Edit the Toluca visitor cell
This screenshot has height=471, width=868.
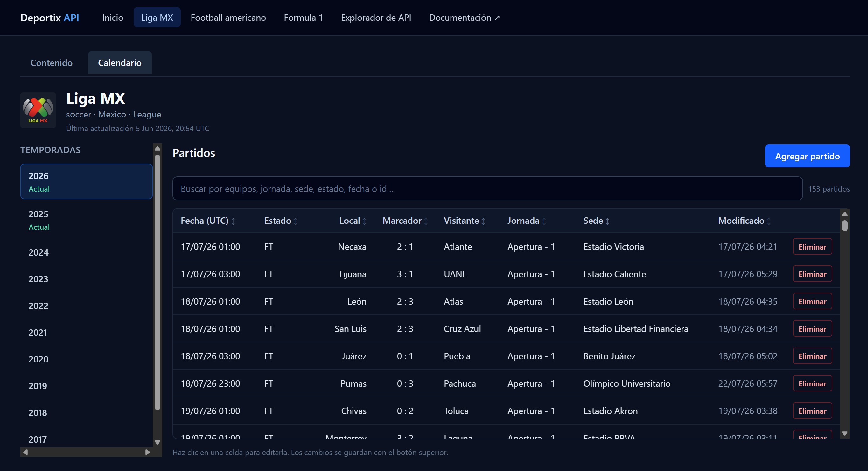tap(456, 411)
